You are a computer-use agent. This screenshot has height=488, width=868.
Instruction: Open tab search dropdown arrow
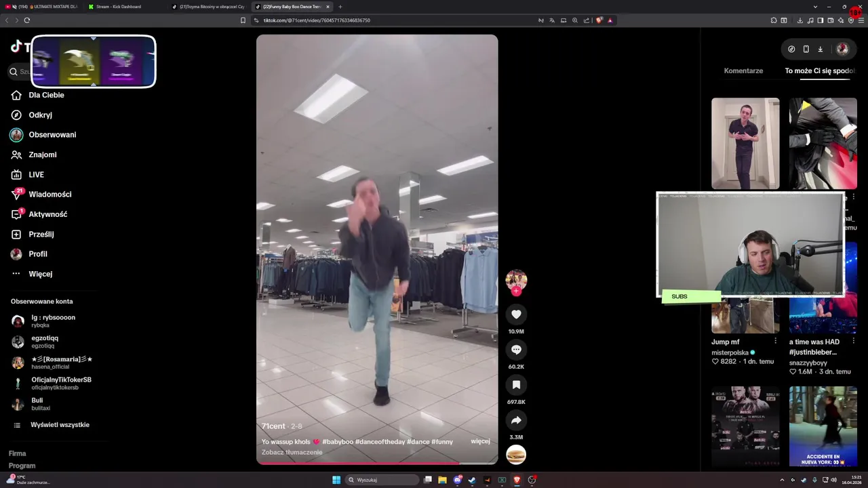pyautogui.click(x=815, y=7)
